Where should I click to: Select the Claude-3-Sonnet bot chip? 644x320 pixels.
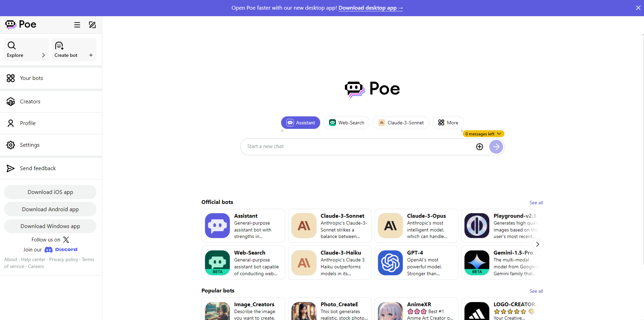click(x=401, y=123)
